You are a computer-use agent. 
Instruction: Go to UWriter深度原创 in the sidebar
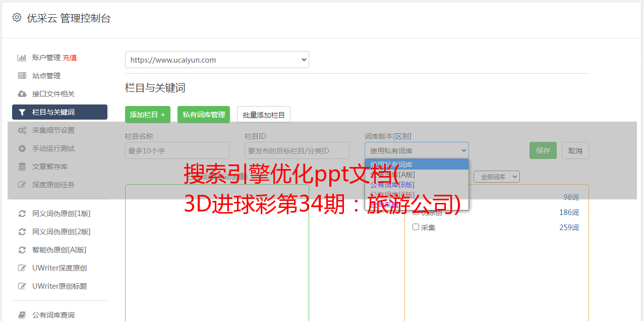[60, 268]
